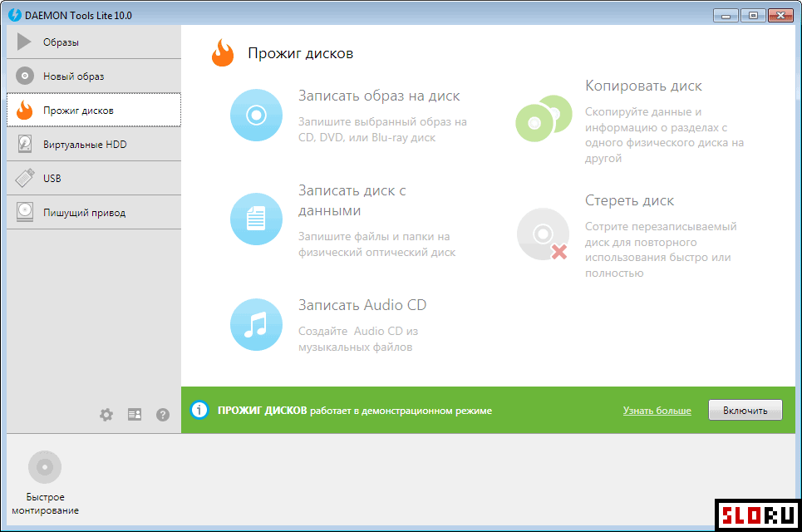
Task: Go to the USB section
Action: click(94, 178)
